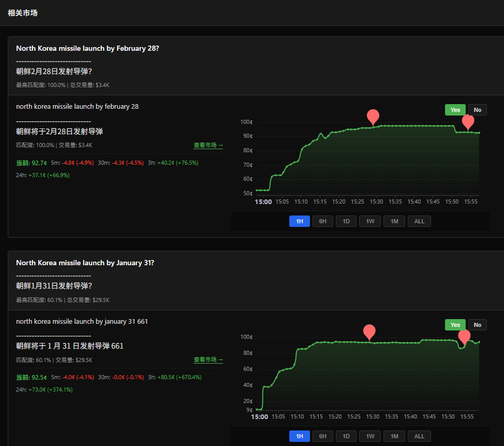Viewport: 504px width, 446px height.
Task: Set the February 28 chart to the 1D range
Action: [x=346, y=221]
